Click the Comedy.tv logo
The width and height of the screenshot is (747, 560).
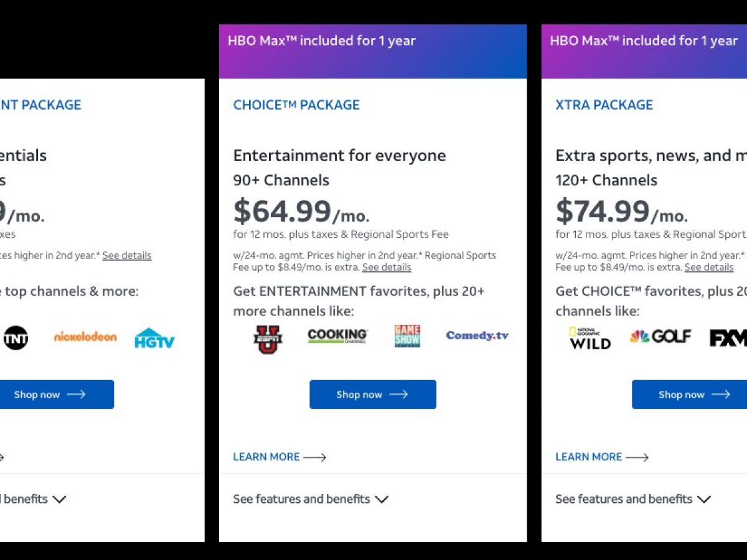coord(477,336)
